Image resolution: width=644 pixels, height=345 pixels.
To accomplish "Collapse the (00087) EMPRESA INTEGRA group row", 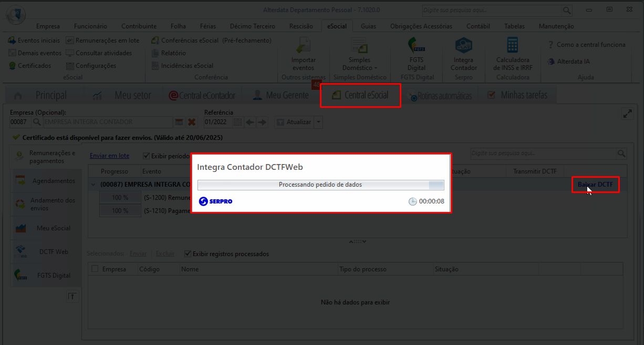I will click(93, 185).
